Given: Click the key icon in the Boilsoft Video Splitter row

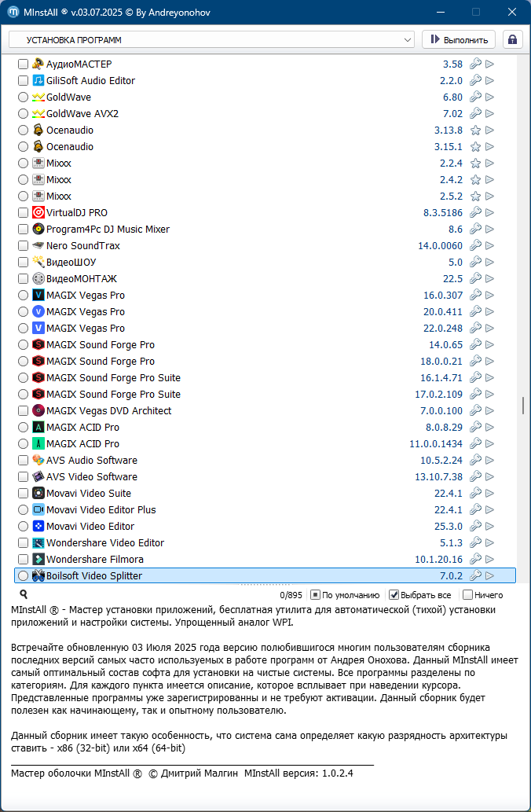Looking at the screenshot, I should [x=475, y=576].
